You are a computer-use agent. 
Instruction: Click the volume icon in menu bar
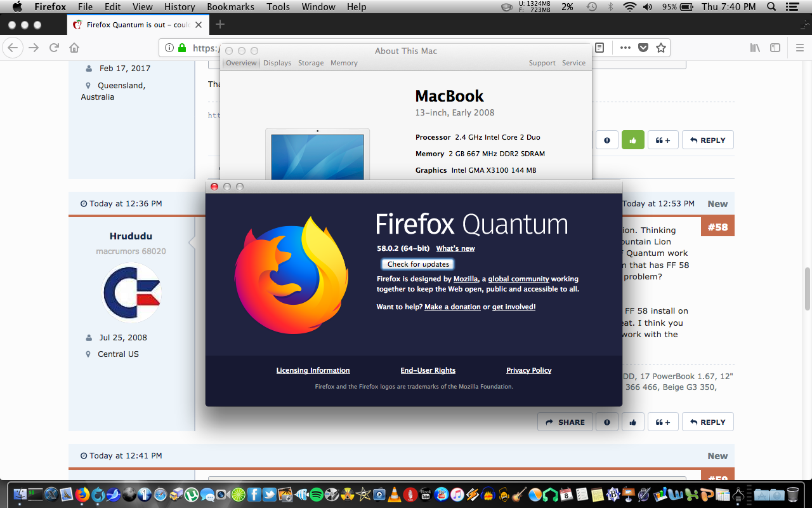[x=648, y=7]
